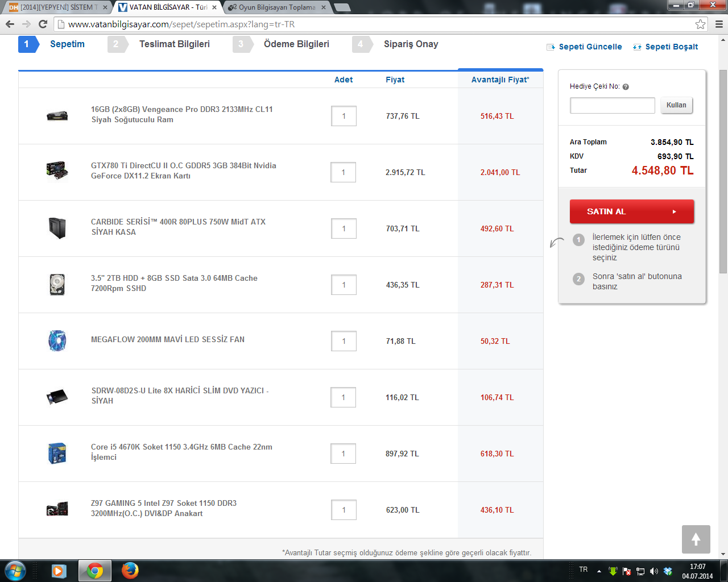The height and width of the screenshot is (582, 728).
Task: Click the Windows Start button
Action: (x=15, y=570)
